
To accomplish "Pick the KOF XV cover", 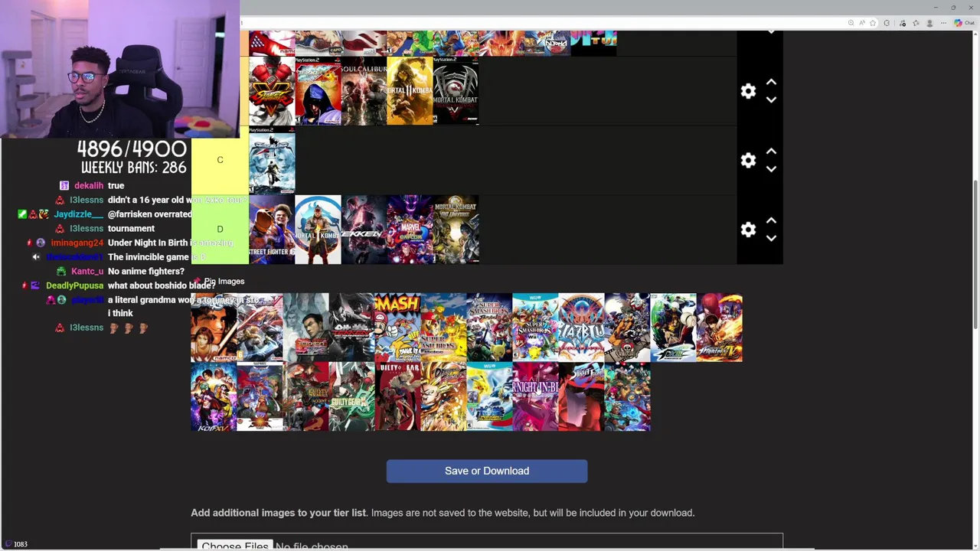I will click(214, 396).
